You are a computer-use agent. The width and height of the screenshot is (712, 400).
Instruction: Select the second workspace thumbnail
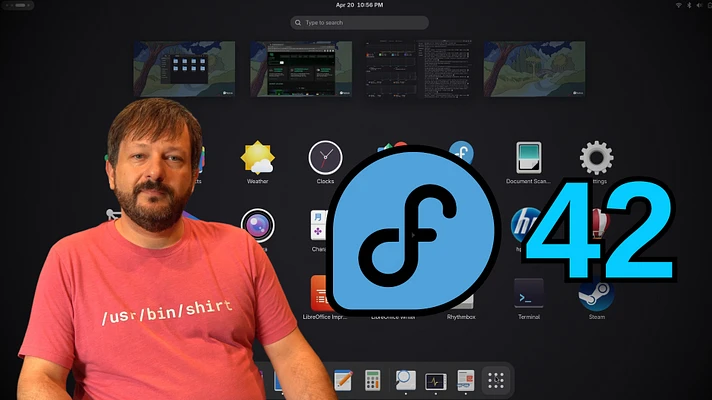coord(301,69)
